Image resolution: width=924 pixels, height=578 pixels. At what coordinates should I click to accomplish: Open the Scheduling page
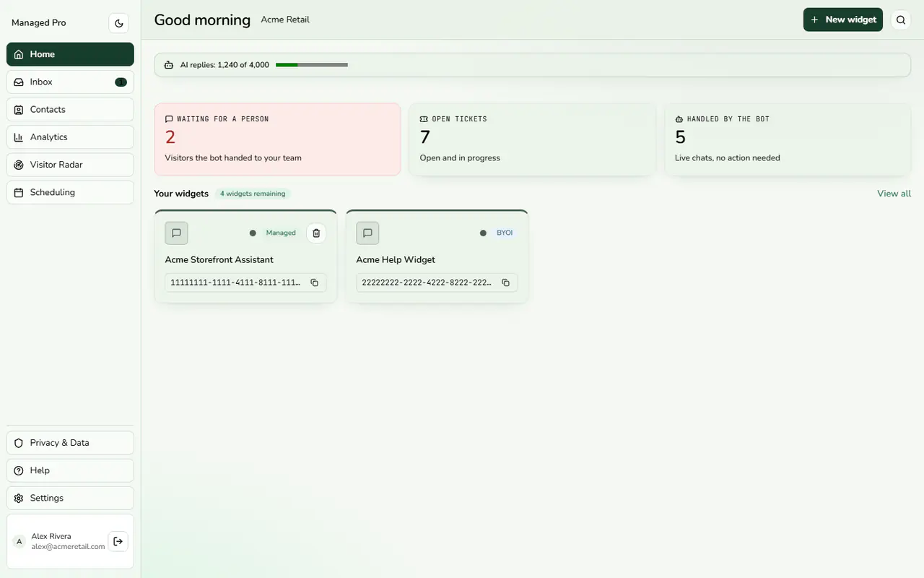click(x=70, y=192)
